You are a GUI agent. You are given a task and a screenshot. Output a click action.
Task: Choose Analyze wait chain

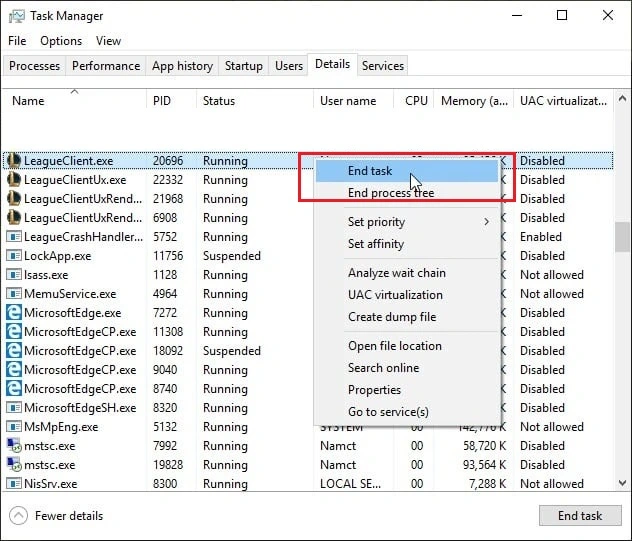click(407, 273)
